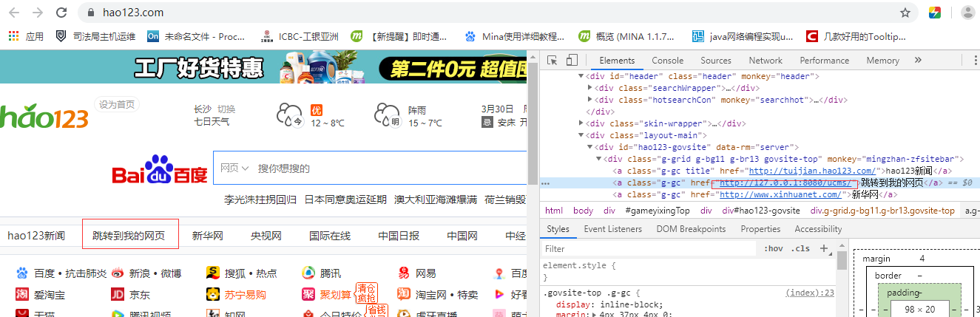Click the 央视网 nav link
The image size is (980, 317).
pyautogui.click(x=266, y=236)
